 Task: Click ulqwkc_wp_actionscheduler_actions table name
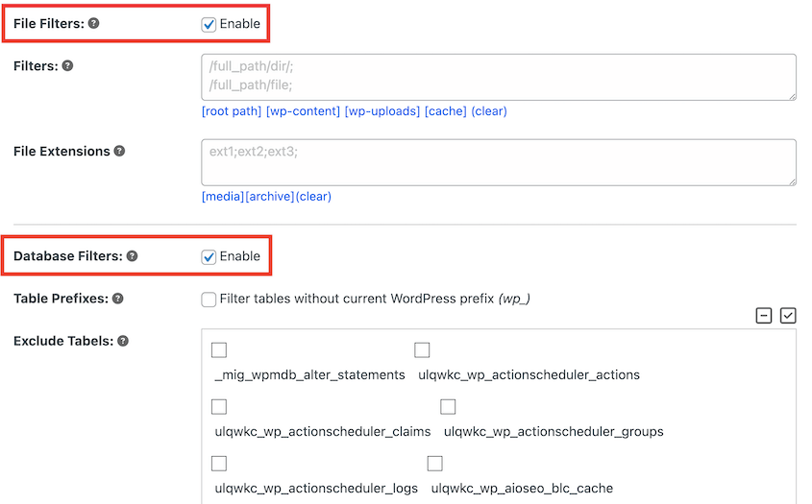[x=529, y=375]
